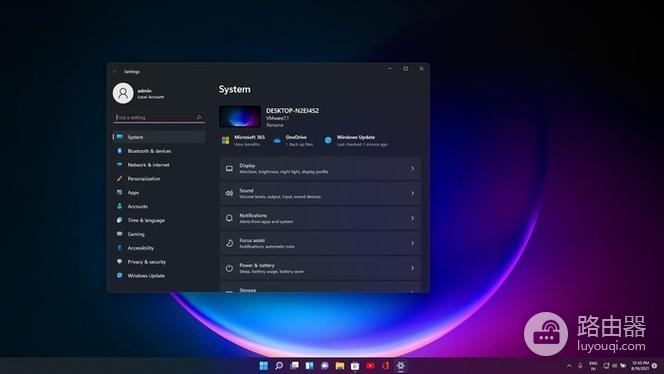Click the magnifier icon in search box
This screenshot has width=664, height=374.
[x=199, y=117]
